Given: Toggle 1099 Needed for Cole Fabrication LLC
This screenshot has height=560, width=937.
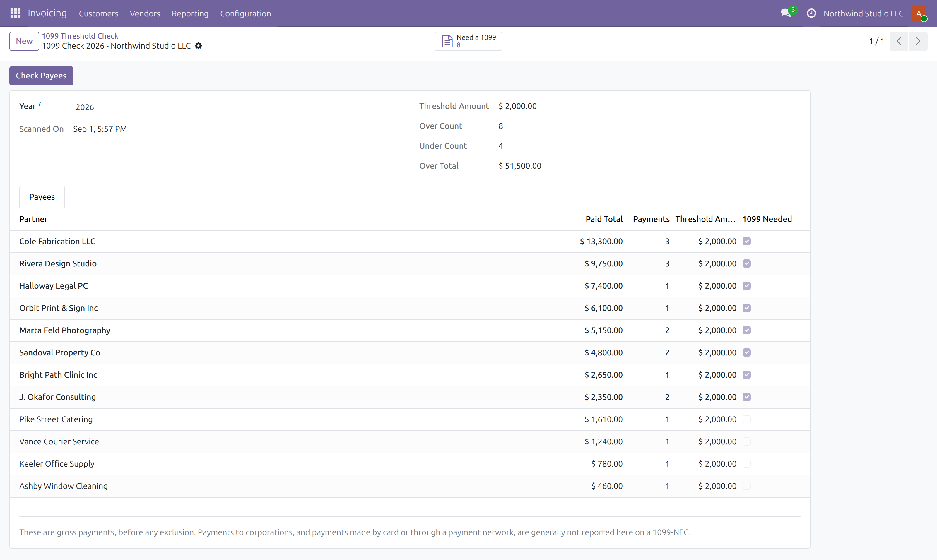Looking at the screenshot, I should (746, 242).
